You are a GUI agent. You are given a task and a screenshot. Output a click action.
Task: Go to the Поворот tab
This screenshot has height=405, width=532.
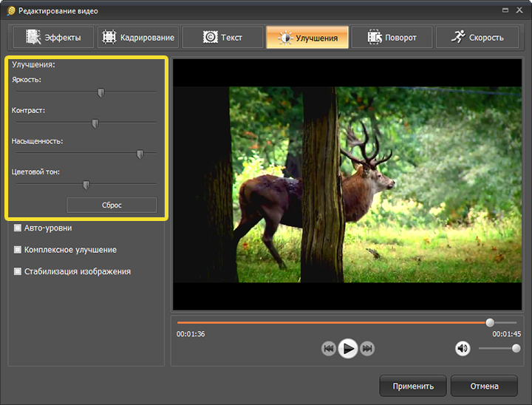[391, 37]
